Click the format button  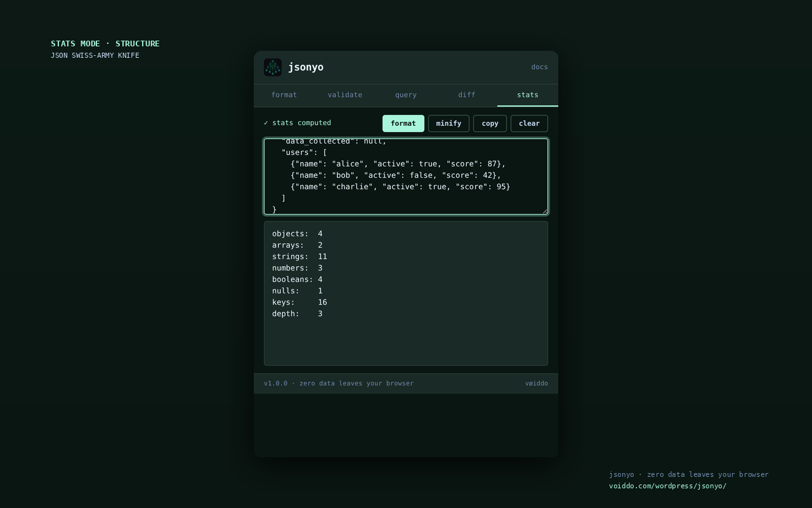pyautogui.click(x=403, y=123)
